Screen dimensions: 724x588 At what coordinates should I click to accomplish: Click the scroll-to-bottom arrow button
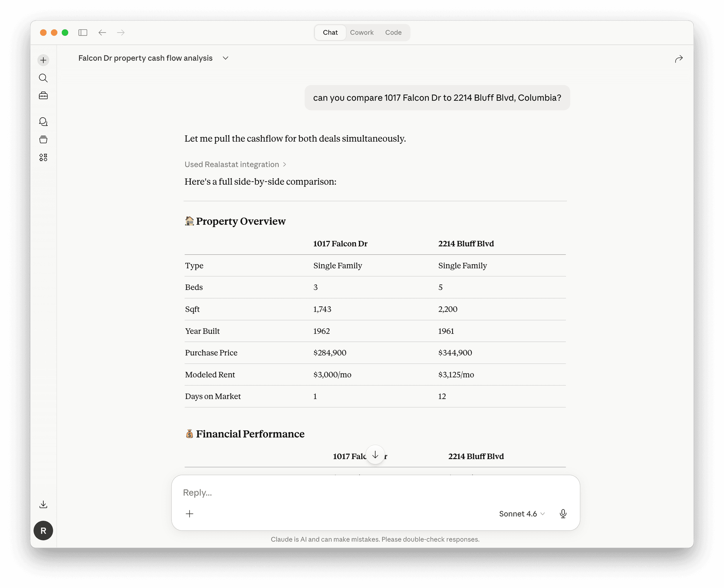pyautogui.click(x=375, y=455)
